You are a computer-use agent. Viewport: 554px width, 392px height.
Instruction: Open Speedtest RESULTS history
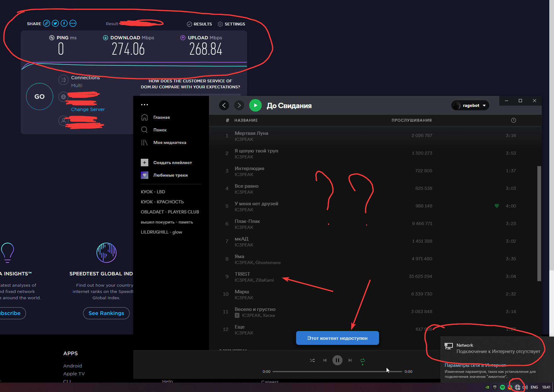[200, 24]
